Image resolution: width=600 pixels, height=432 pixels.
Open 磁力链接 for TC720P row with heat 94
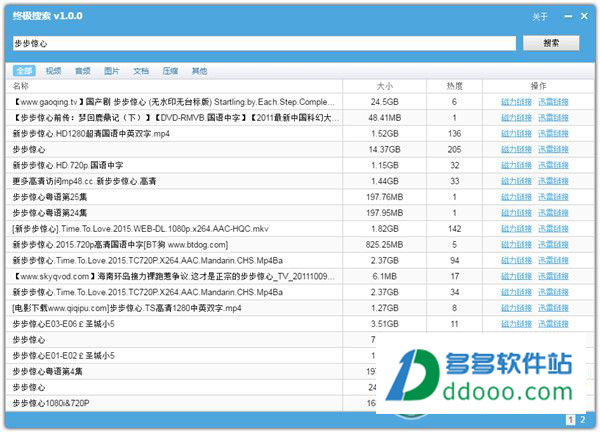pyautogui.click(x=517, y=261)
